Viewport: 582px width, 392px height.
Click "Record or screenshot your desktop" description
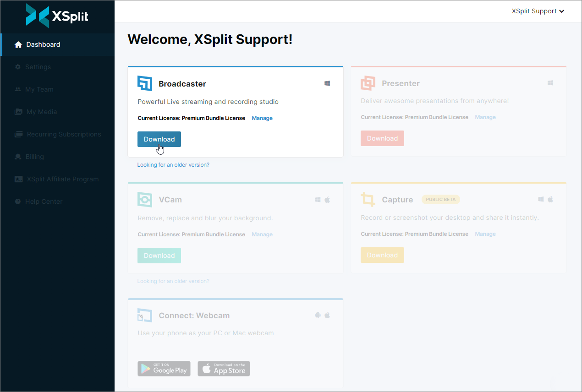pyautogui.click(x=450, y=218)
